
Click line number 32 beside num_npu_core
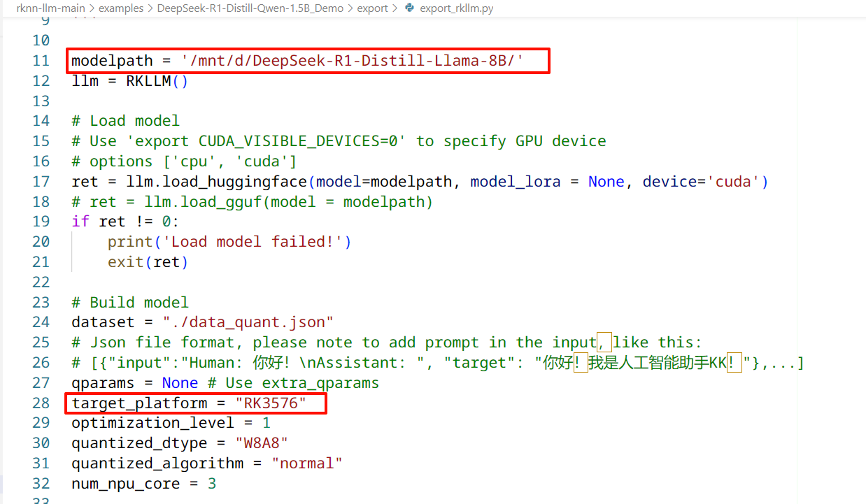pyautogui.click(x=41, y=484)
